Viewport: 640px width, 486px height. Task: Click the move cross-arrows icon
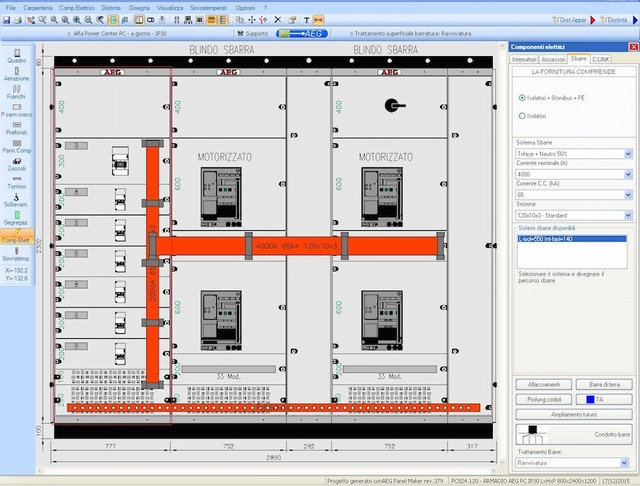tap(251, 20)
